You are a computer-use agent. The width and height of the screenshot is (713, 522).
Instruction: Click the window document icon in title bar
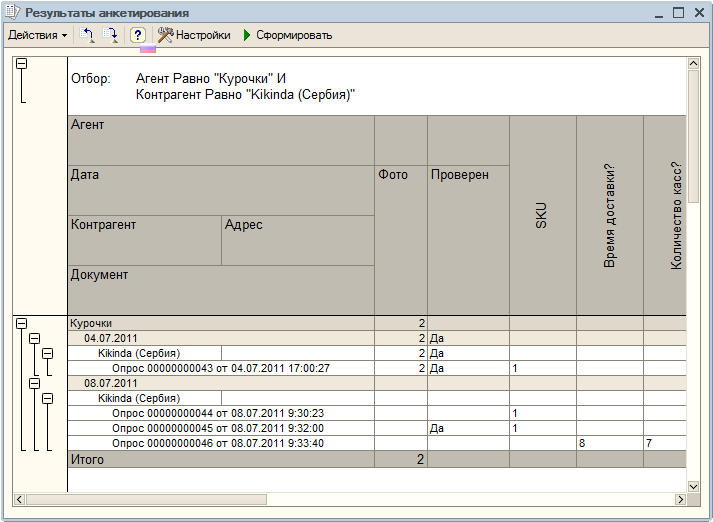pyautogui.click(x=13, y=12)
